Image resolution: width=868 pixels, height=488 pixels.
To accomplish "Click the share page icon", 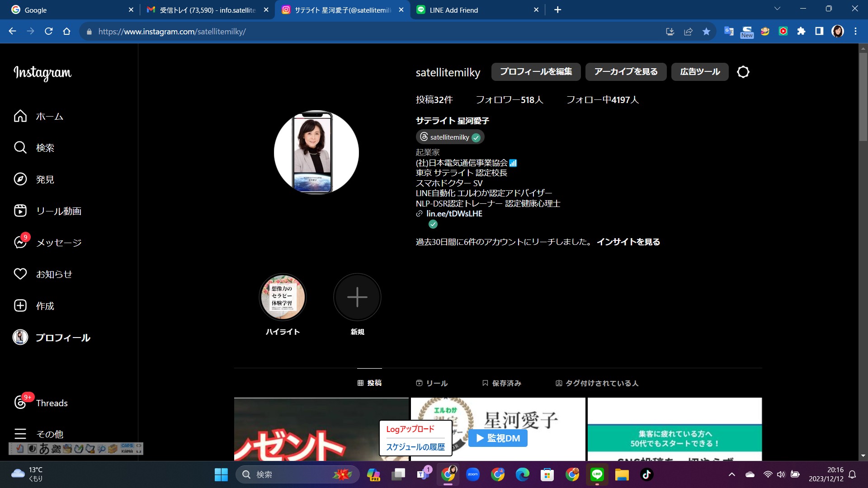I will [x=688, y=31].
